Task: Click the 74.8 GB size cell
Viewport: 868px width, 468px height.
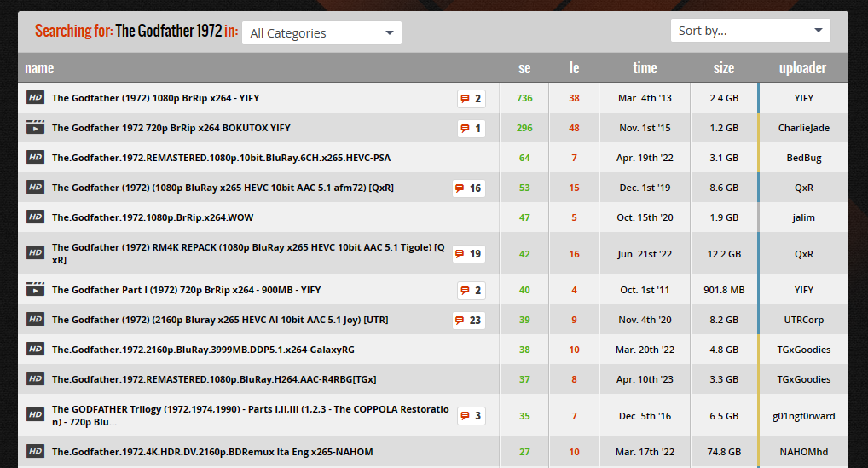Action: (724, 452)
